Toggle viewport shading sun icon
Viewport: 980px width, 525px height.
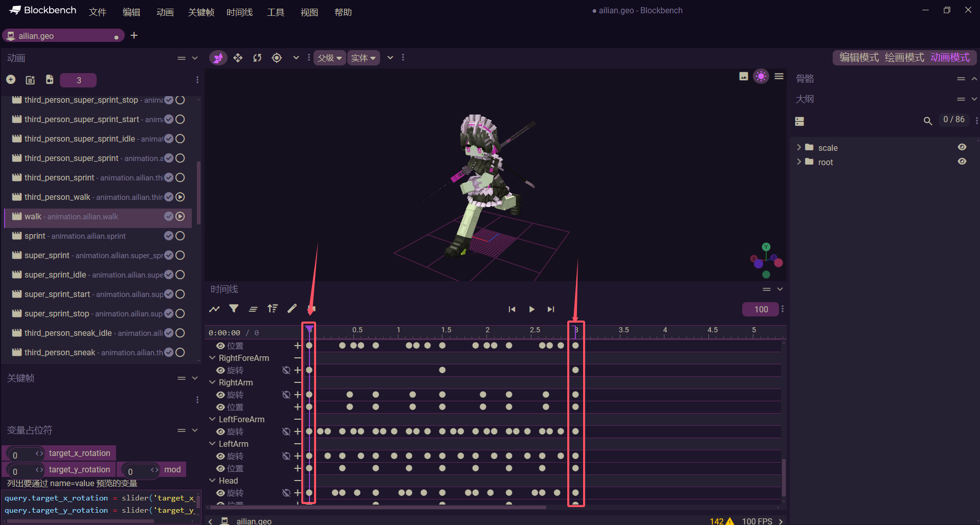tap(761, 77)
